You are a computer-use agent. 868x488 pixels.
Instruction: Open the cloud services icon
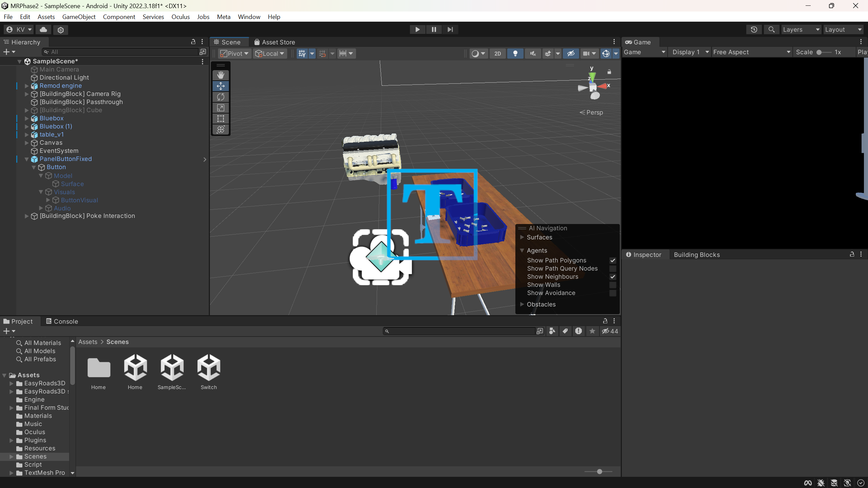coord(43,29)
